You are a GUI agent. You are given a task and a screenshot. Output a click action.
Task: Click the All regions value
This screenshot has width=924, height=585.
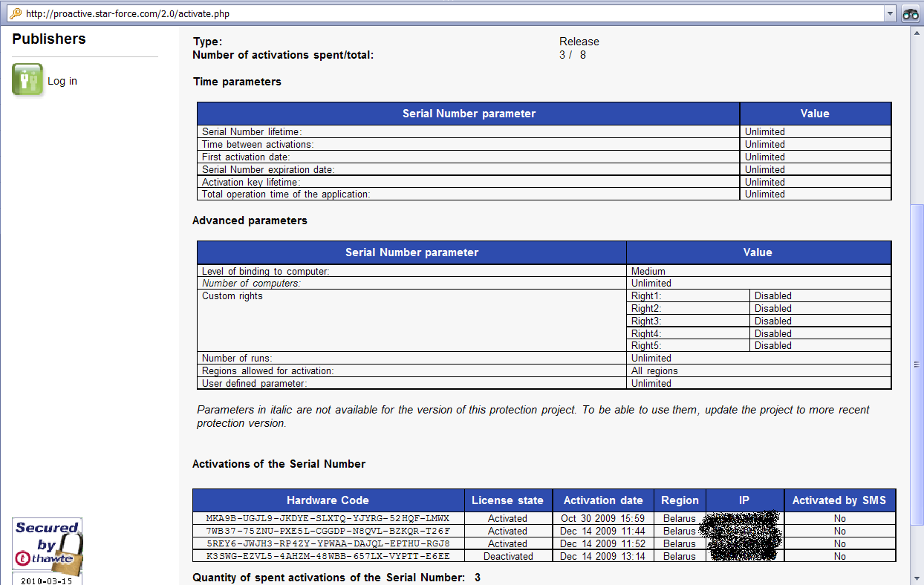click(x=654, y=370)
